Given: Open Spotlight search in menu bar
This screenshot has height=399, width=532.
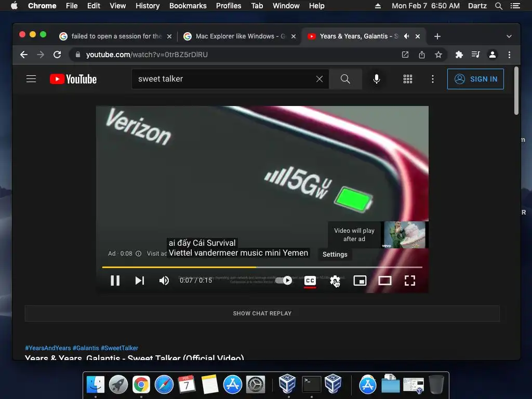Looking at the screenshot, I should (x=498, y=6).
